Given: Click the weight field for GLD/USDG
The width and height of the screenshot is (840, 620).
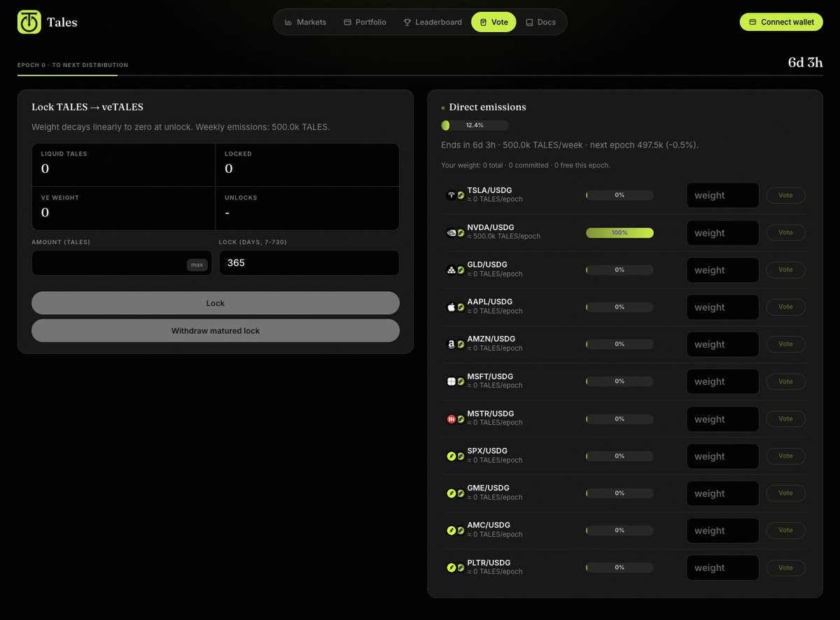Looking at the screenshot, I should point(723,270).
